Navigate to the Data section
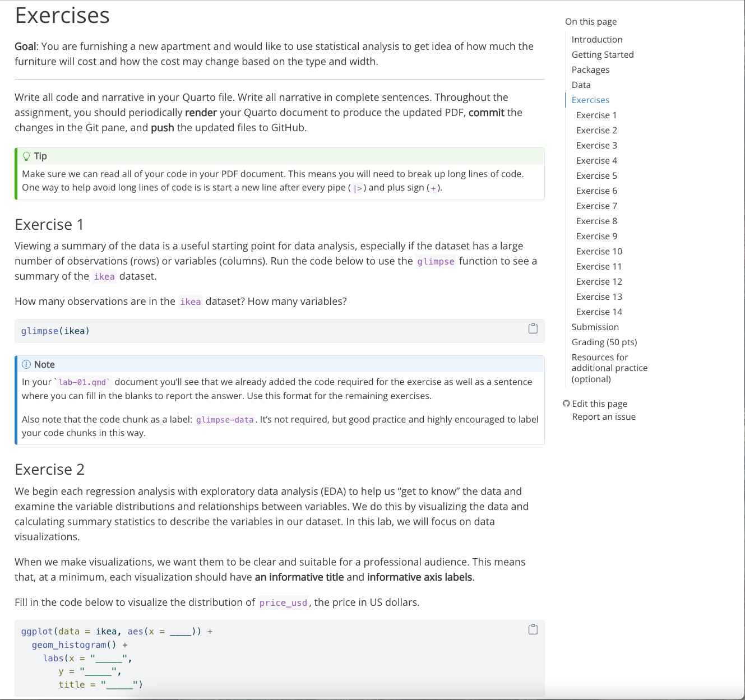 (581, 85)
